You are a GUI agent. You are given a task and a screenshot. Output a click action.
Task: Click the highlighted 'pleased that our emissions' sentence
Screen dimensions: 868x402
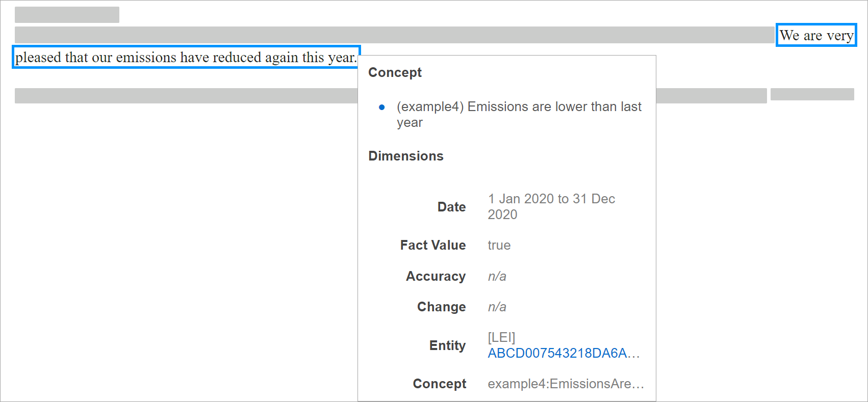186,57
